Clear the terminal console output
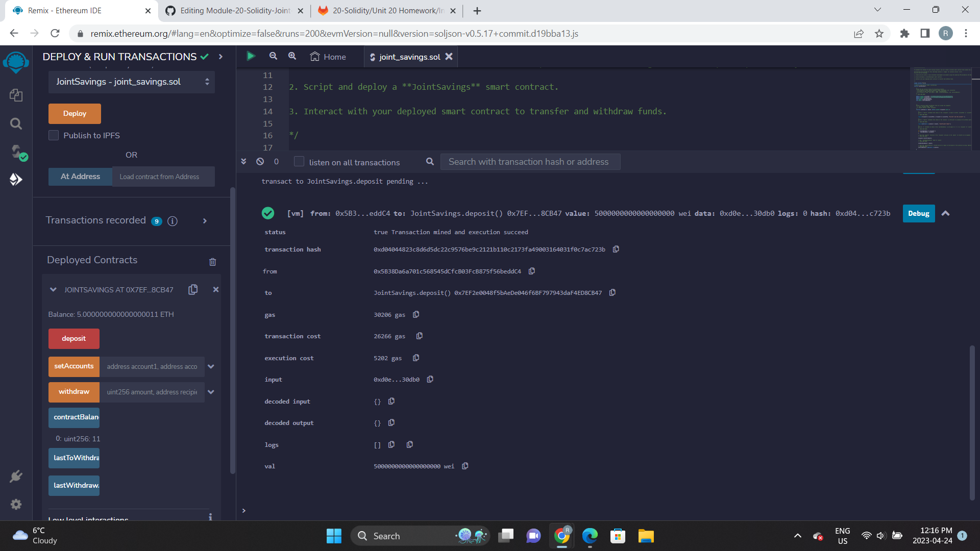Image resolution: width=980 pixels, height=551 pixels. 260,162
